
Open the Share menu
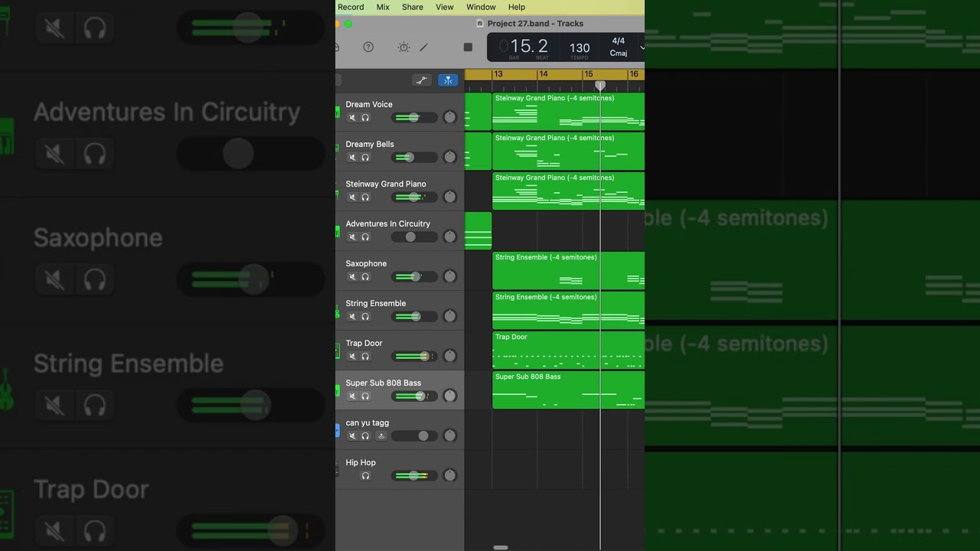[413, 7]
